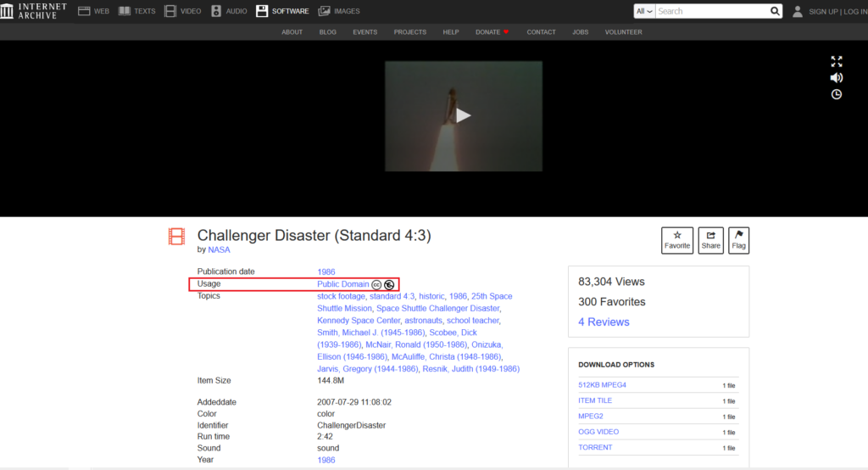Toggle sound with the speaker icon
Image resolution: width=868 pixels, height=470 pixels.
(837, 77)
